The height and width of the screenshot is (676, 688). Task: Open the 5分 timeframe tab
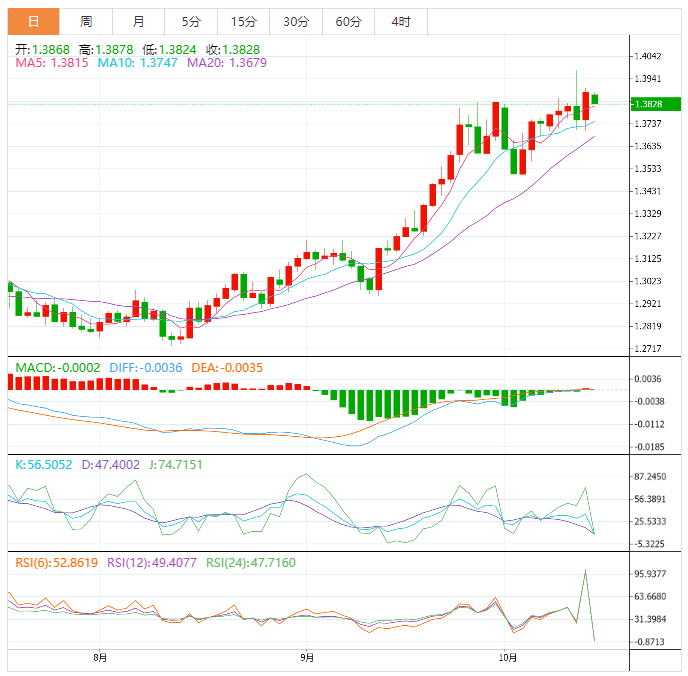191,21
